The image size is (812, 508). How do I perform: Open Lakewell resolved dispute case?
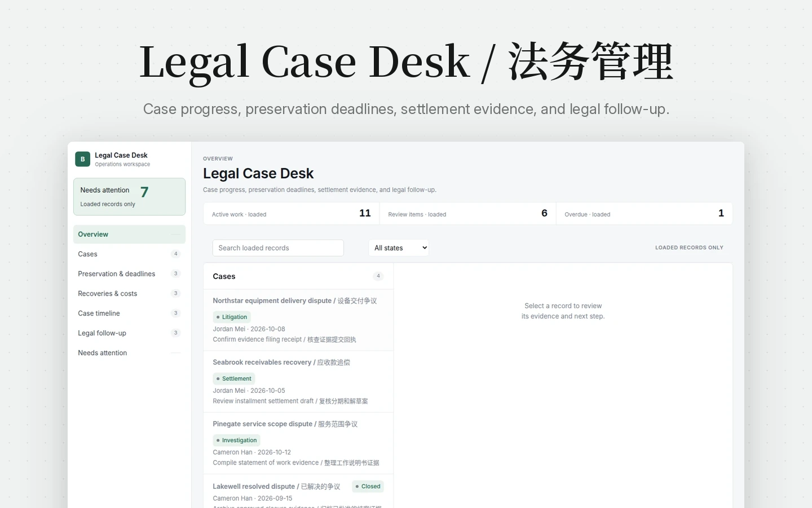tap(298, 492)
